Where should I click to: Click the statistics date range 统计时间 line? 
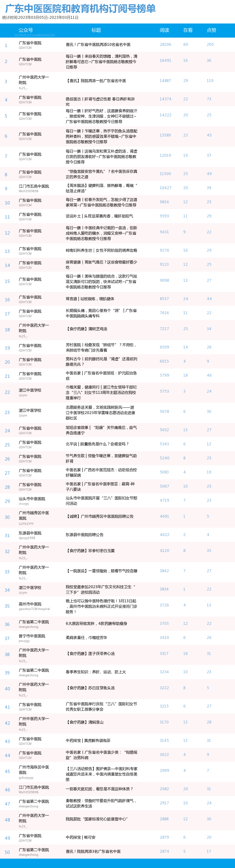pyautogui.click(x=40, y=18)
